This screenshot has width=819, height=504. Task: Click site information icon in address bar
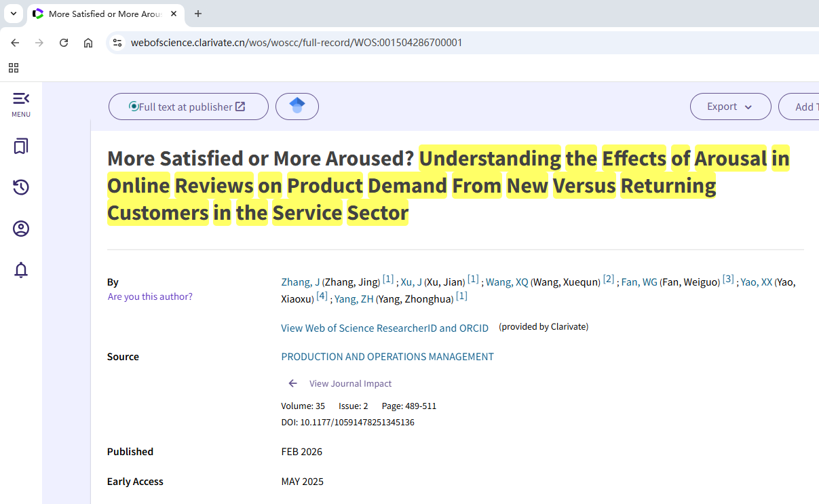[117, 43]
